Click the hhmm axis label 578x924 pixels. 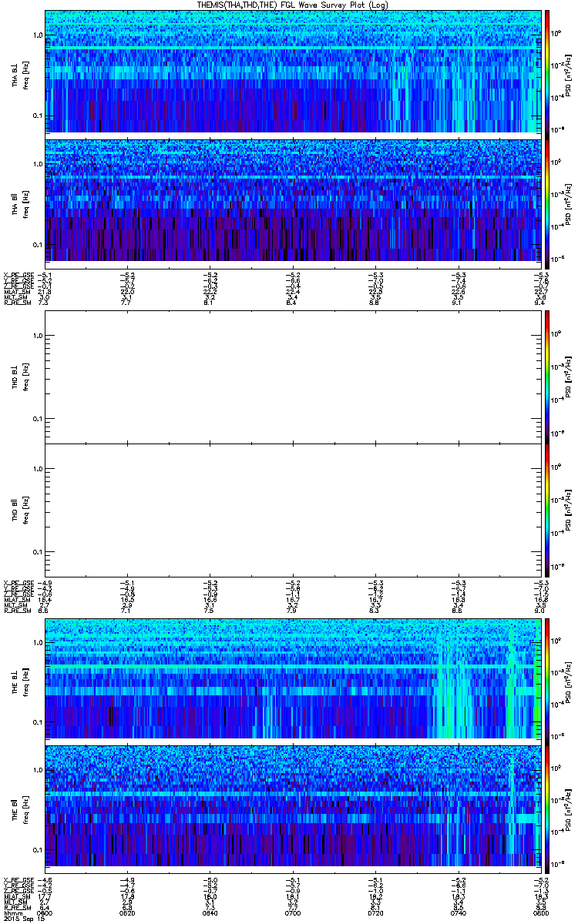coord(12,912)
